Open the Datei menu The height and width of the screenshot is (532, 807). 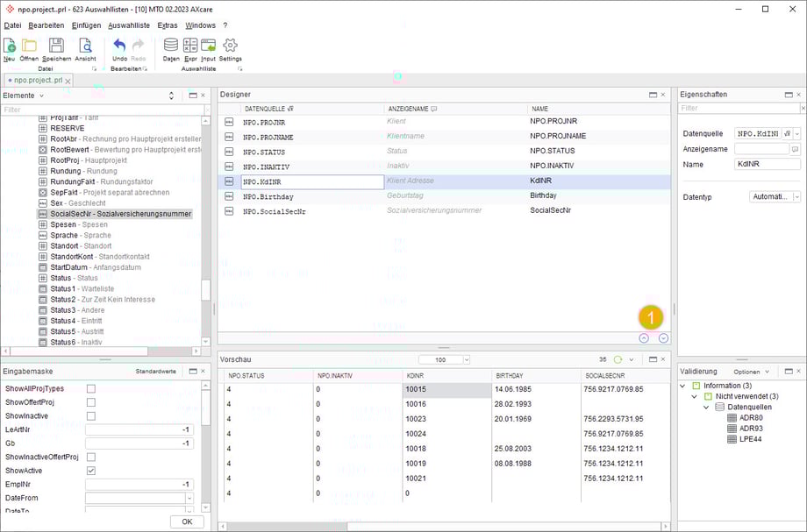(12, 25)
